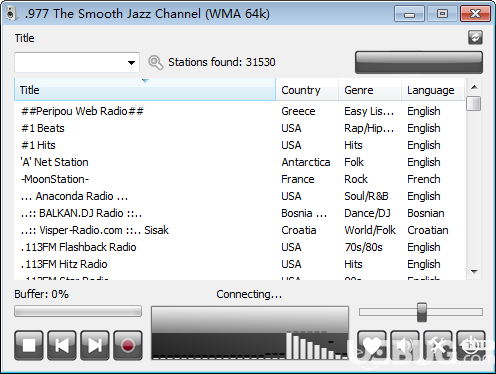
Task: Maximize the radio player window
Action: (442, 14)
